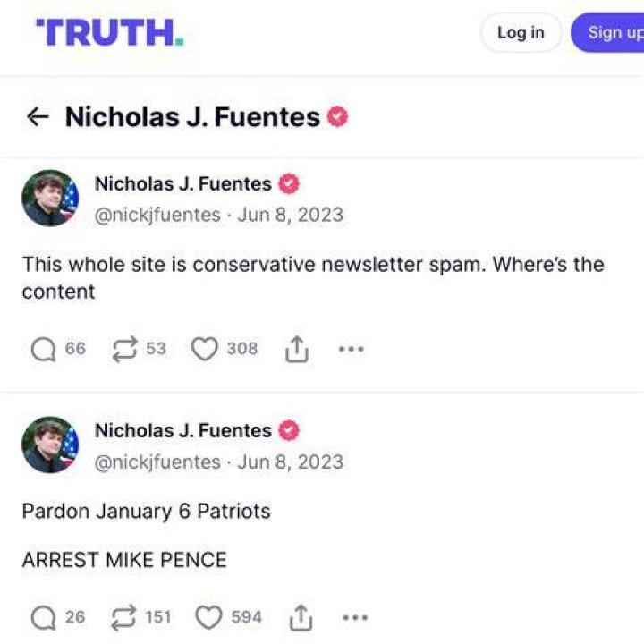The image size is (644, 644).
Task: Open profile avatar on first post
Action: tap(50, 198)
